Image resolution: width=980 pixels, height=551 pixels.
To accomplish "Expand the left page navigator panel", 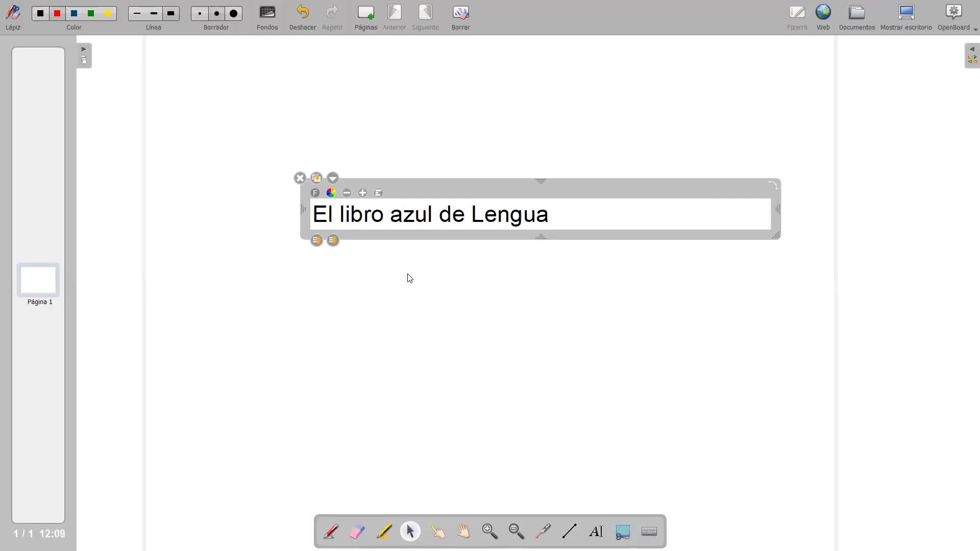I will 84,56.
